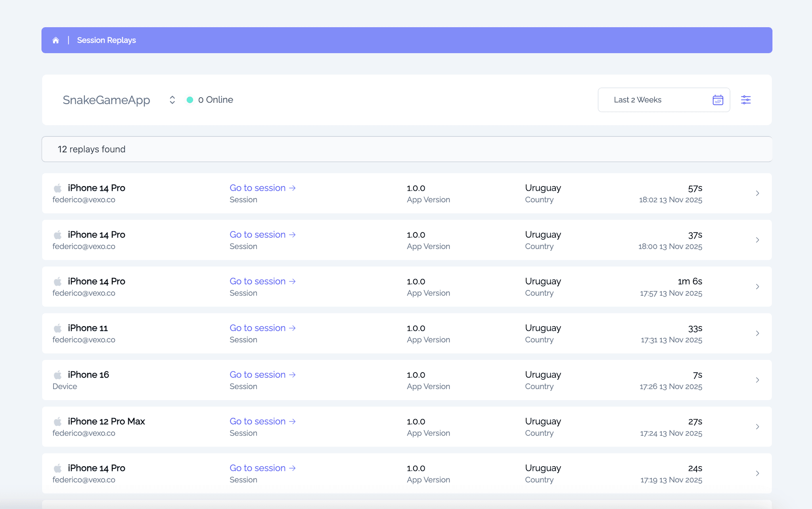The image size is (812, 509).
Task: Click the calendar icon in the date picker
Action: (x=718, y=100)
